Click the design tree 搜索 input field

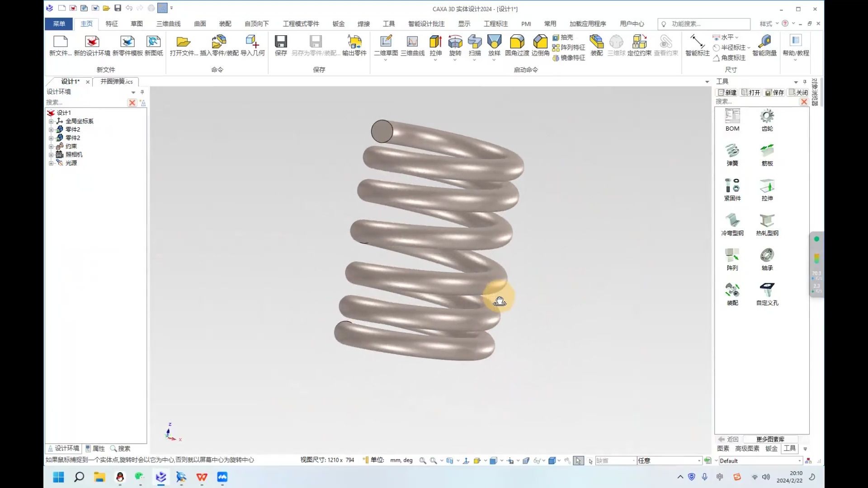click(86, 103)
